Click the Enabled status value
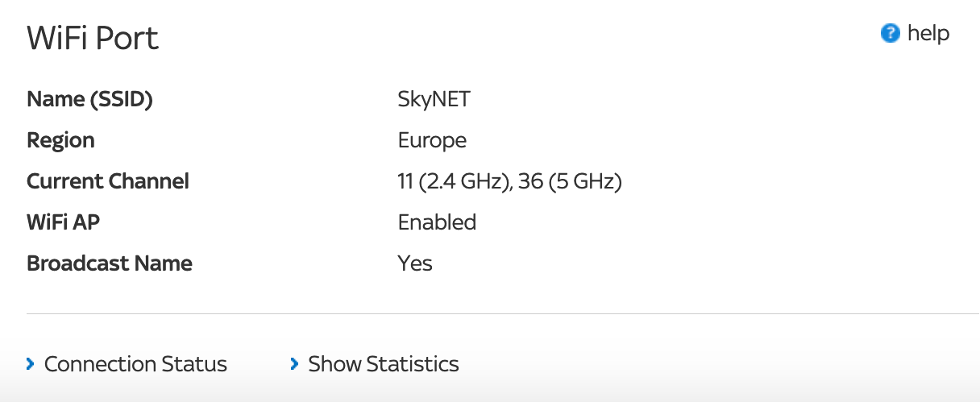The height and width of the screenshot is (402, 980). [x=437, y=222]
